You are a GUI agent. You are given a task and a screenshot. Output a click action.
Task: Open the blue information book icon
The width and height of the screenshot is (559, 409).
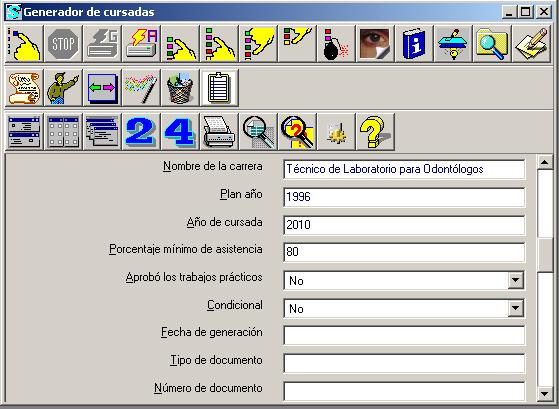point(414,44)
